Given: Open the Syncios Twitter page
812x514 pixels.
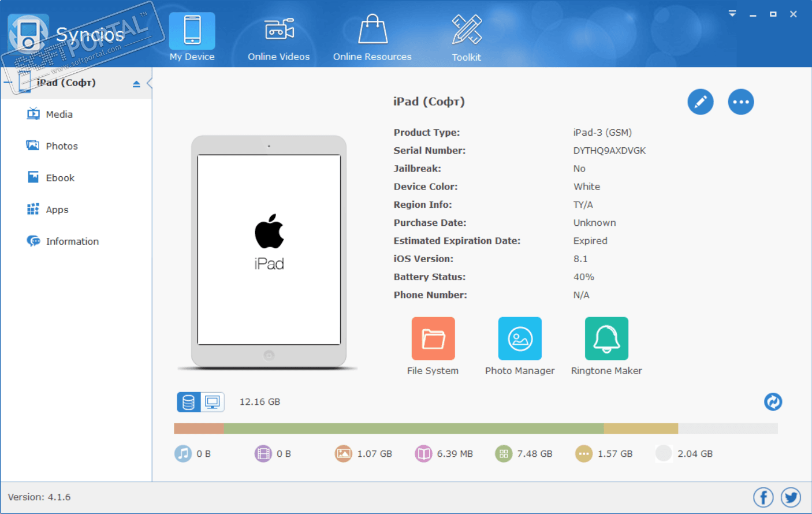Looking at the screenshot, I should click(791, 497).
